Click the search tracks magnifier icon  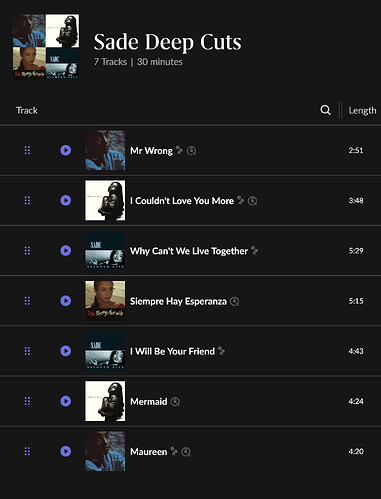(x=325, y=110)
